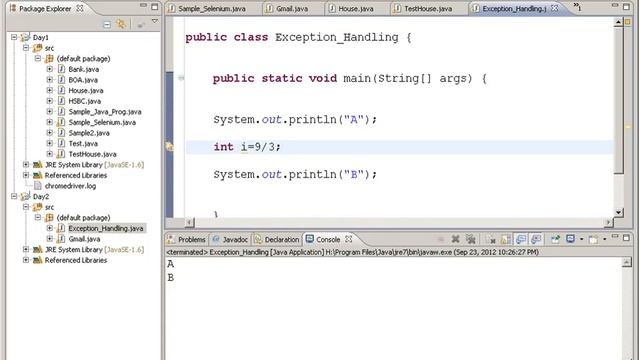Collapse the main method fold marker
Image resolution: width=640 pixels, height=360 pixels.
(181, 78)
